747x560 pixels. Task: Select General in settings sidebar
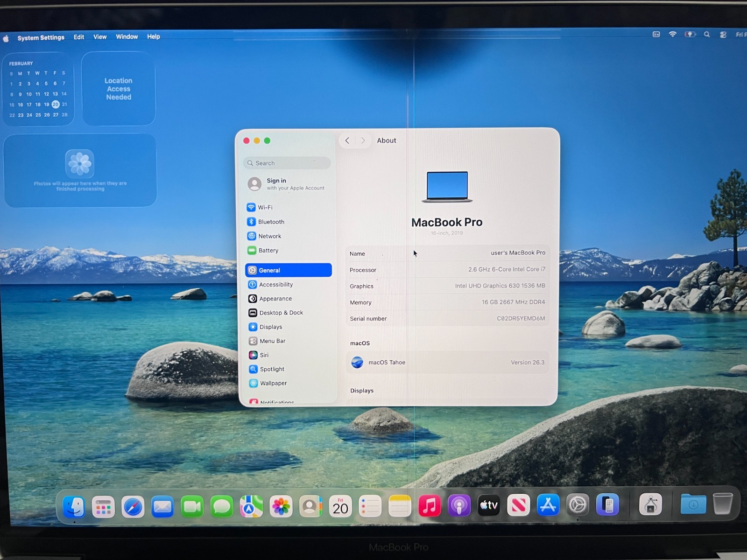[289, 270]
